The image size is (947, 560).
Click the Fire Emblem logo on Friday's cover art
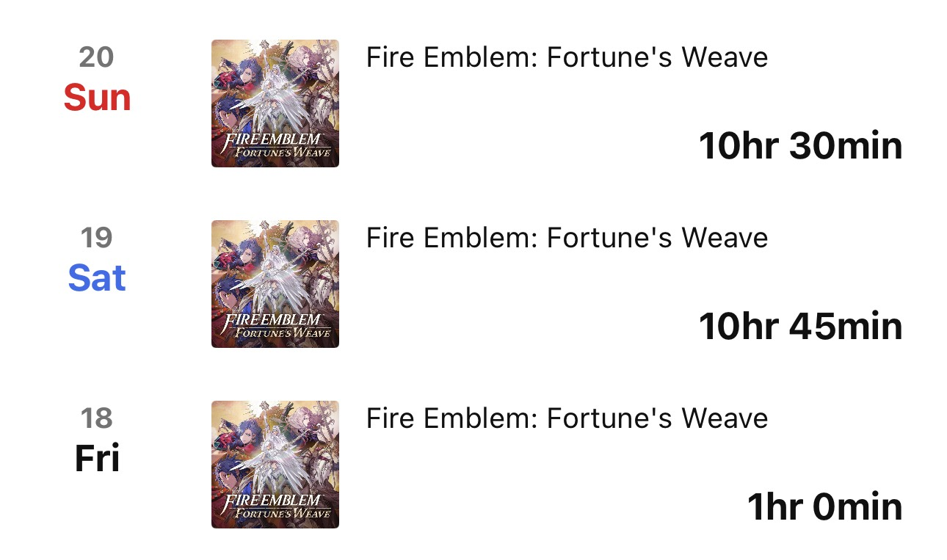(x=275, y=506)
